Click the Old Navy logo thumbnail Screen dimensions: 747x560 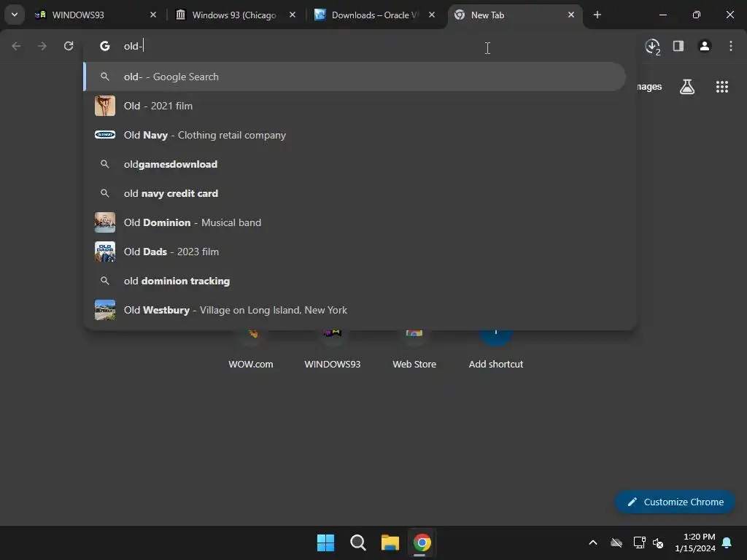(105, 135)
